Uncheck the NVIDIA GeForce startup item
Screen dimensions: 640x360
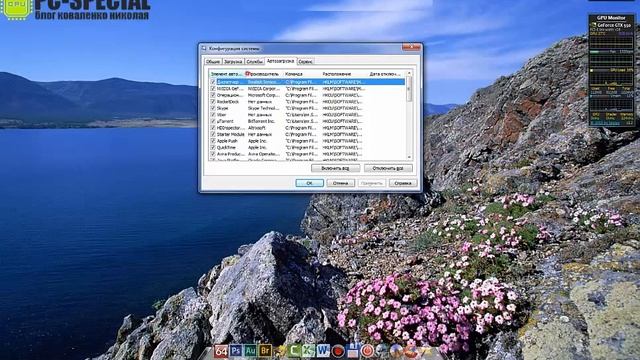[x=213, y=88]
